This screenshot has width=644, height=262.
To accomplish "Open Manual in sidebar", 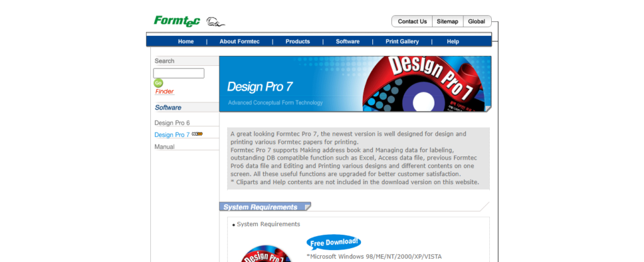I will (x=164, y=146).
